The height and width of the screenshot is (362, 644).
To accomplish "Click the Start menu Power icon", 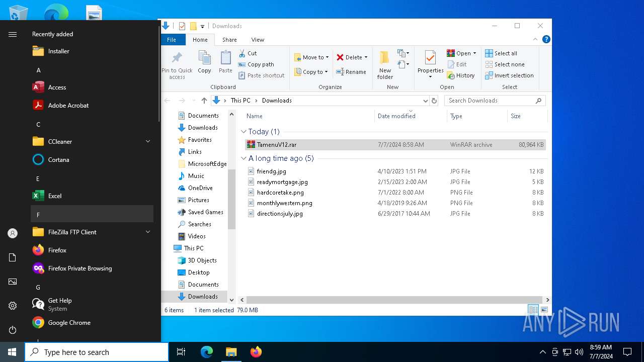I will coord(13,330).
